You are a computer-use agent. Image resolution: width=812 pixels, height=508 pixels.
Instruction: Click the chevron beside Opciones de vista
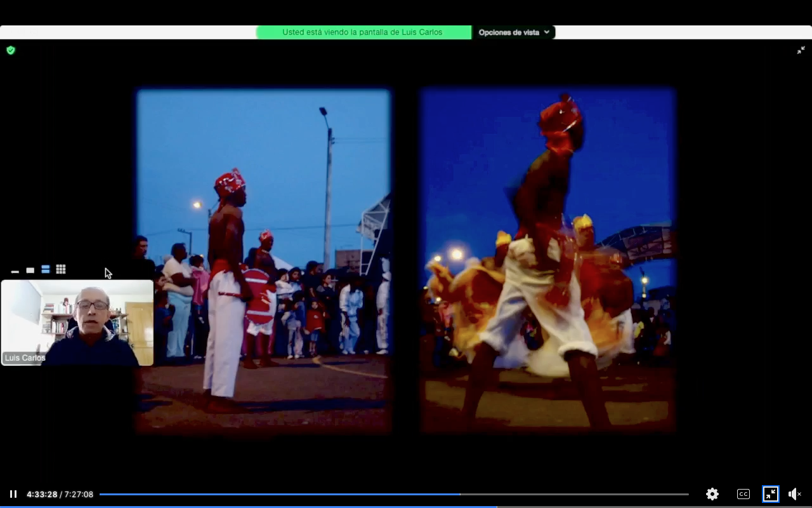tap(546, 32)
